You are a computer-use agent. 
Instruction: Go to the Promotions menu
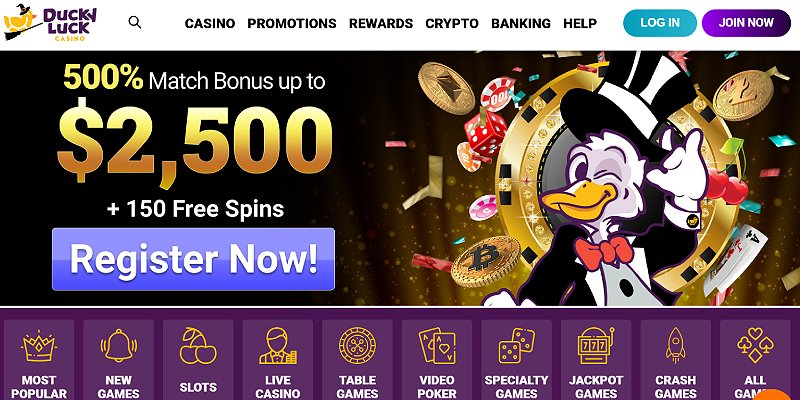coord(292,23)
